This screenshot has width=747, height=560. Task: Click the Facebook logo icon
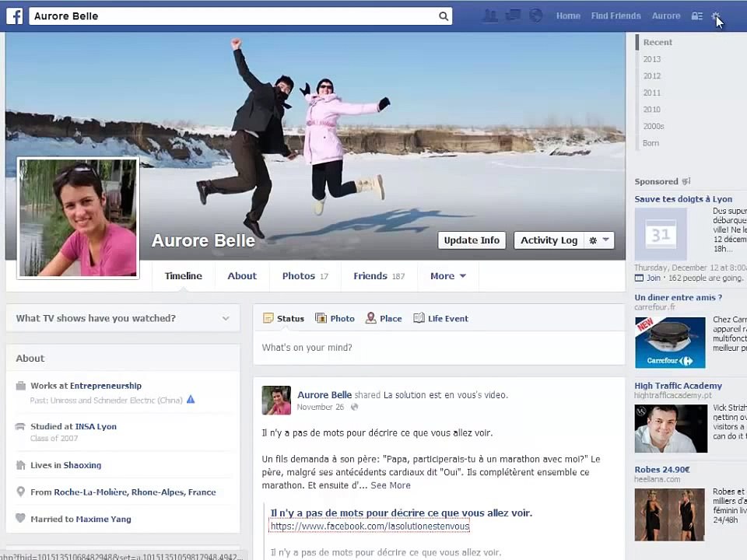[x=15, y=16]
